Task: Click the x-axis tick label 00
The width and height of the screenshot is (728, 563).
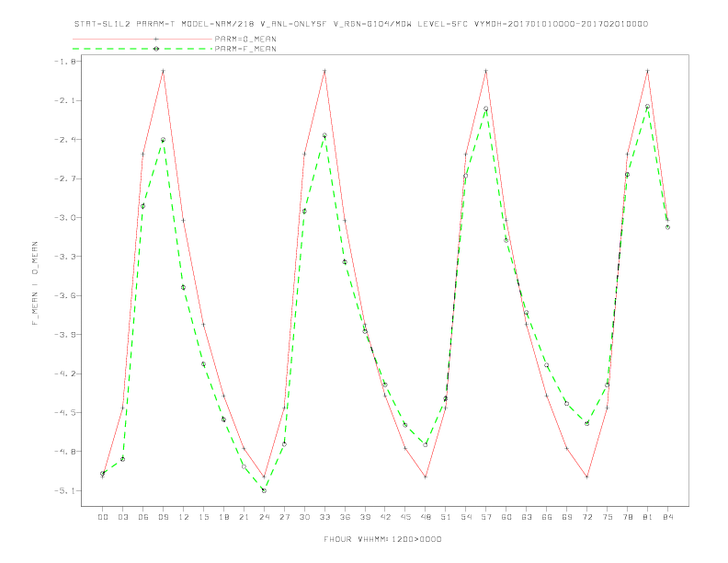Action: [103, 517]
